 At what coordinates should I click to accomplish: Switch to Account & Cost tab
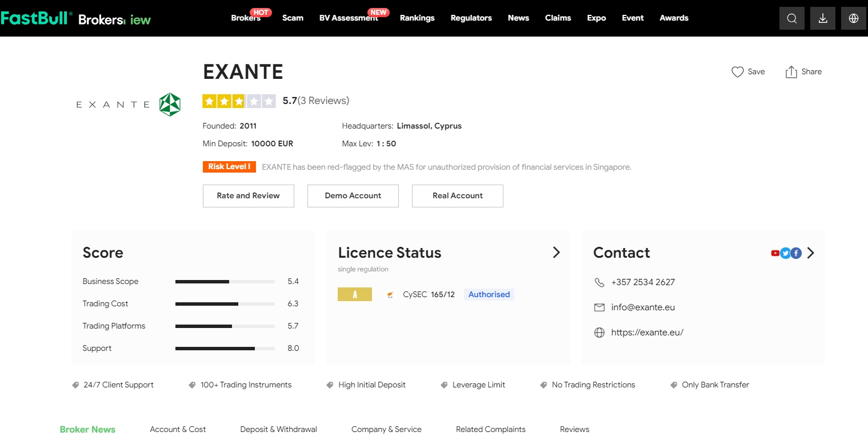click(178, 429)
